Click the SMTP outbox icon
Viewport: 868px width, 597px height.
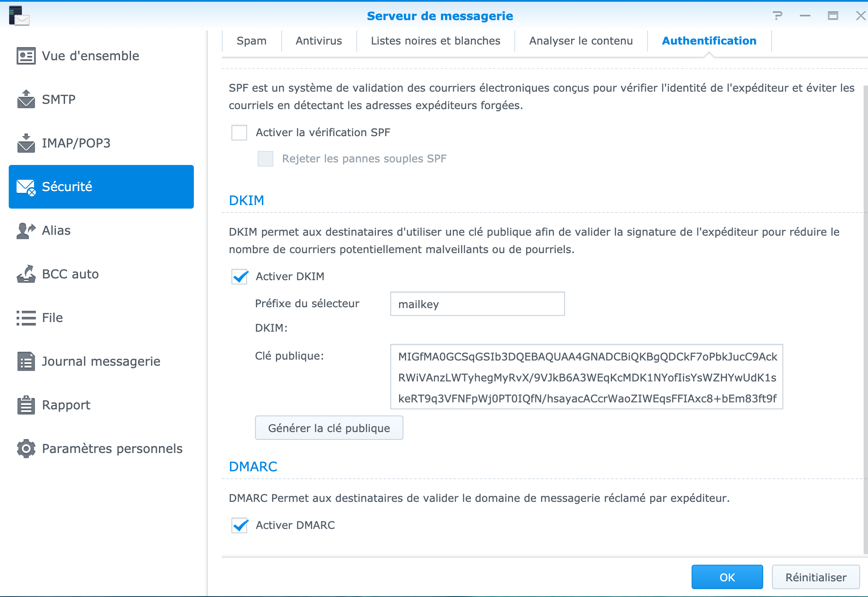click(x=26, y=99)
